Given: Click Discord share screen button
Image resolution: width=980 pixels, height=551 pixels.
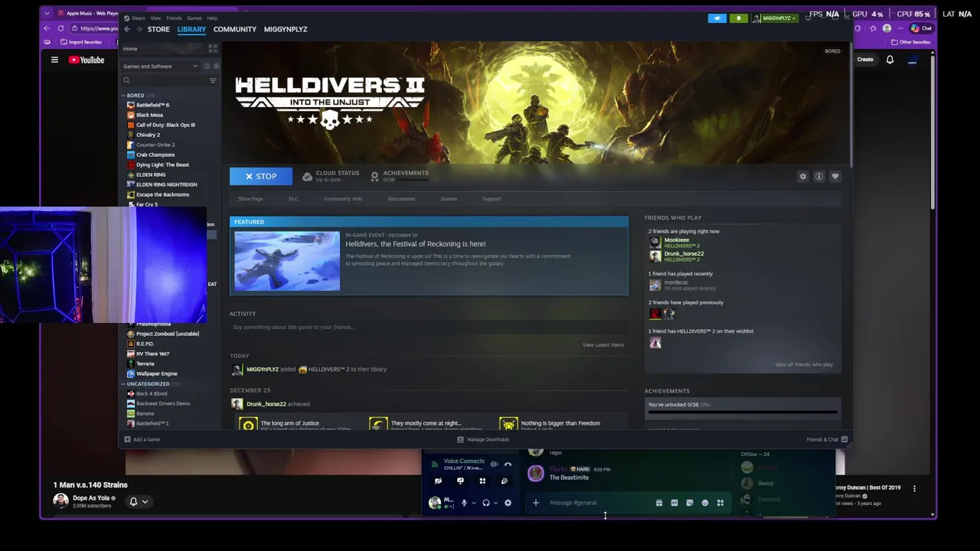Looking at the screenshot, I should pyautogui.click(x=460, y=481).
